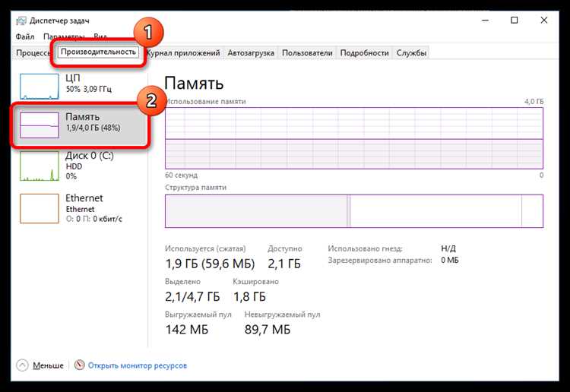Click the Меньше label
This screenshot has width=570, height=392.
pyautogui.click(x=48, y=365)
